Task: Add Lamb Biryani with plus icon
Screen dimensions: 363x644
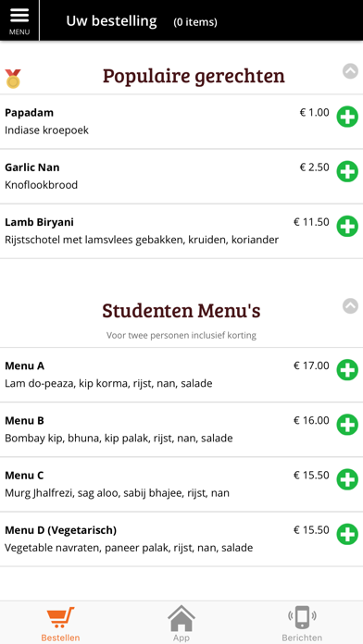Action: (x=347, y=226)
